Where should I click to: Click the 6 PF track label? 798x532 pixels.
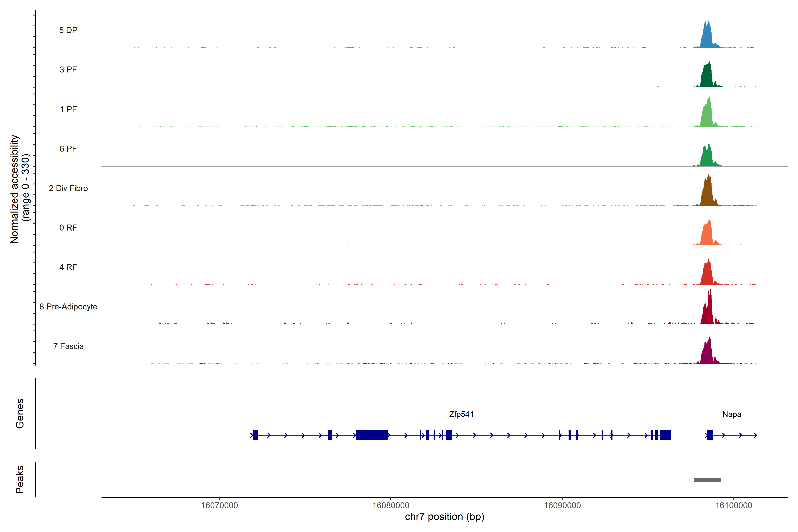click(68, 149)
